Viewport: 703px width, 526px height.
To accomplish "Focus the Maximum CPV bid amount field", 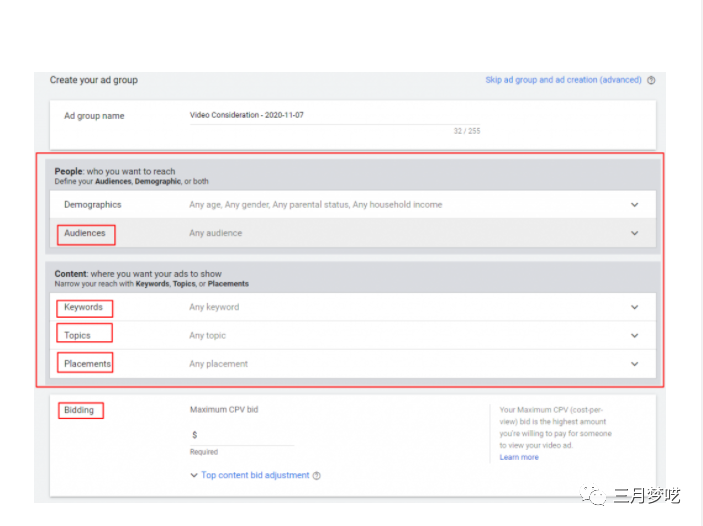I will click(242, 435).
